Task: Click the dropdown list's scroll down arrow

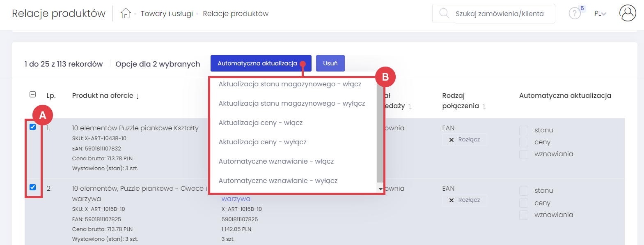Action: coord(380,189)
